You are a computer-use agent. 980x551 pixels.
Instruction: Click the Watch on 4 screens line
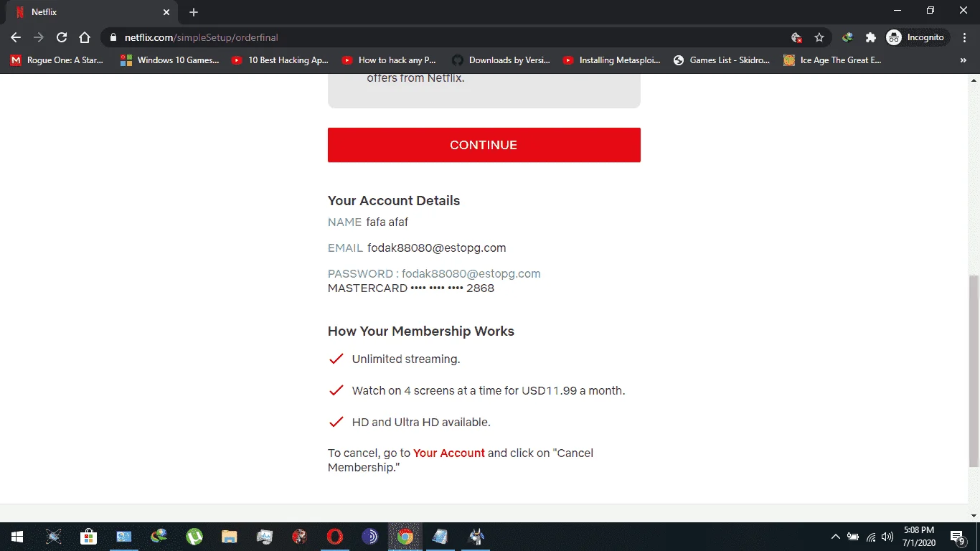pyautogui.click(x=489, y=391)
